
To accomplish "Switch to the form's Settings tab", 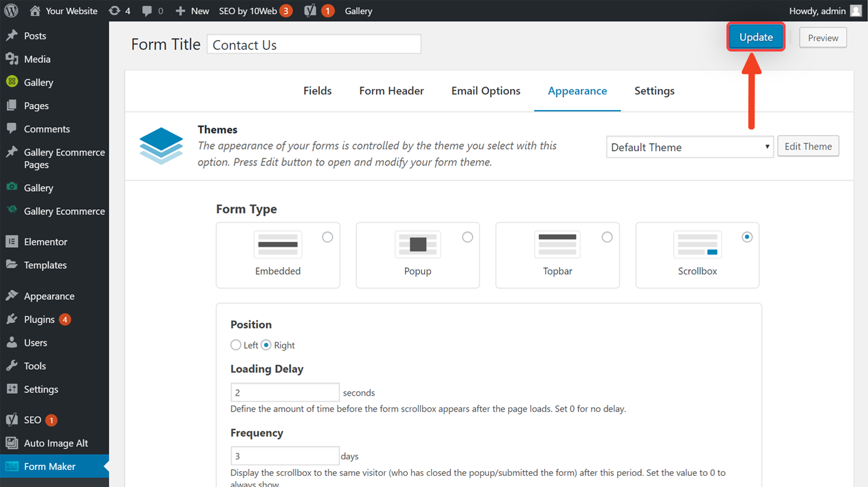I will [655, 91].
